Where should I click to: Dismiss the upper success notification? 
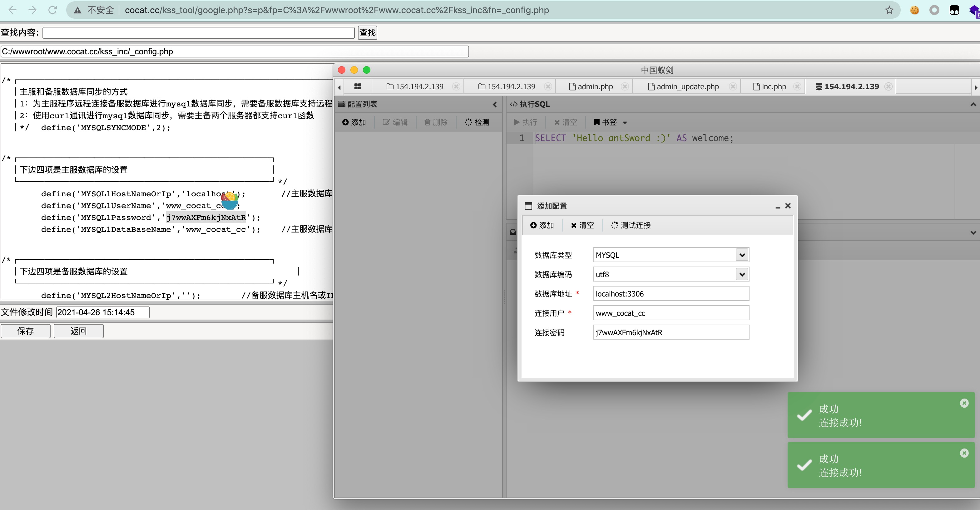tap(964, 403)
